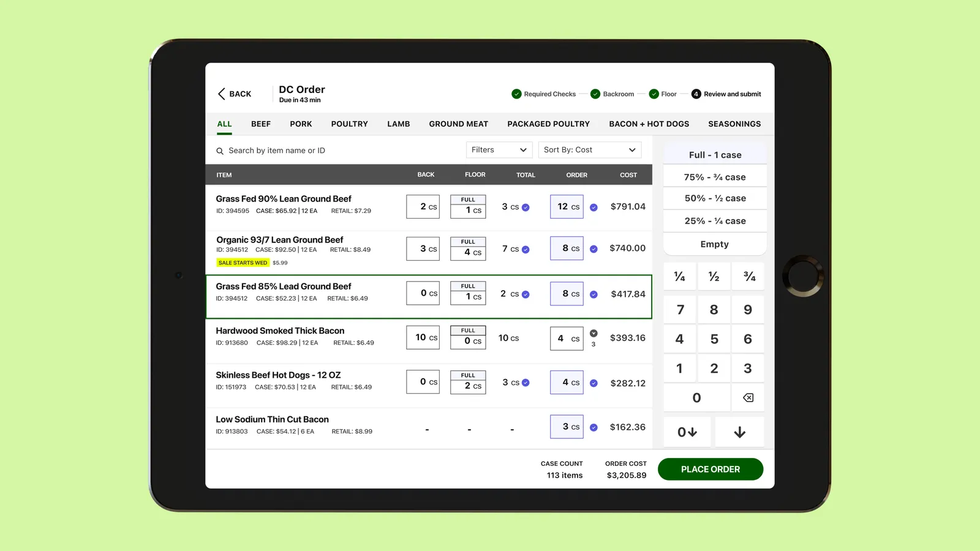980x551 pixels.
Task: Tap keypad number 9
Action: pos(748,310)
